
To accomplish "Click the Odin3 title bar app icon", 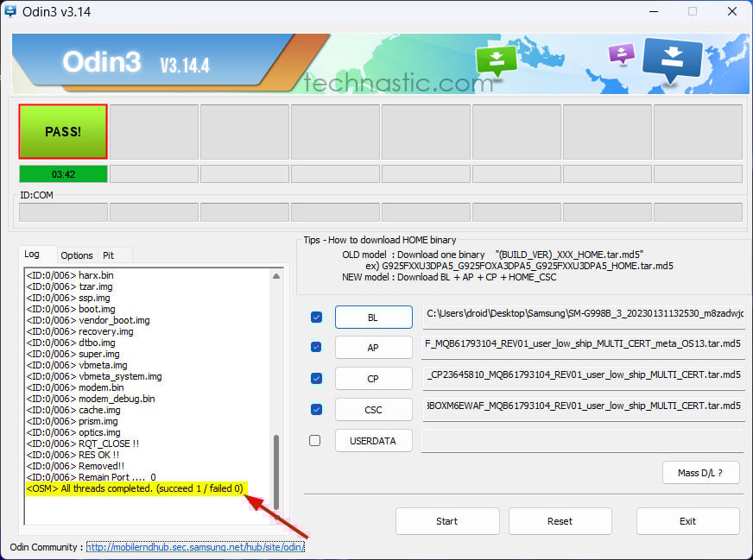I will click(x=10, y=11).
